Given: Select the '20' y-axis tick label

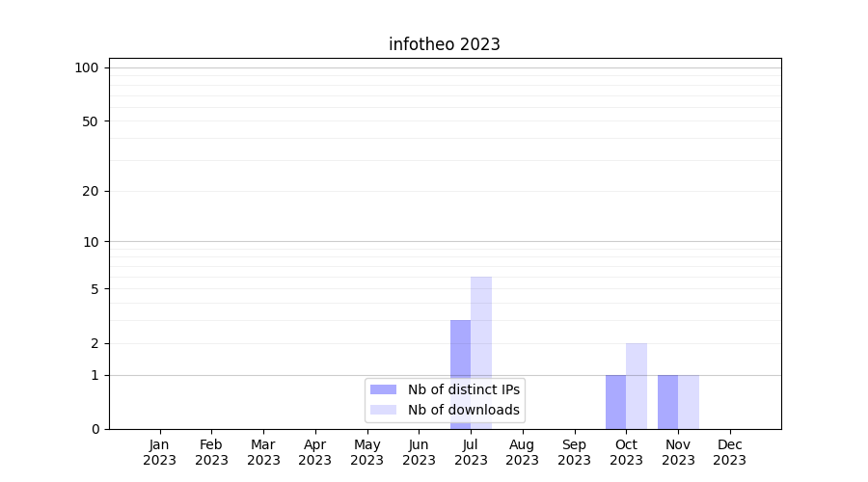Looking at the screenshot, I should pos(91,191).
